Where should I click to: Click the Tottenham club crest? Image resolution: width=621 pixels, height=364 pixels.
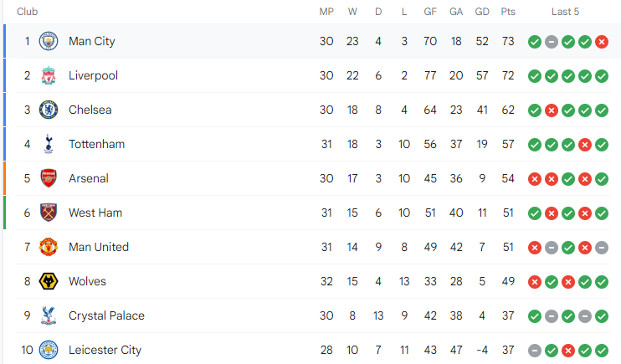pos(48,144)
